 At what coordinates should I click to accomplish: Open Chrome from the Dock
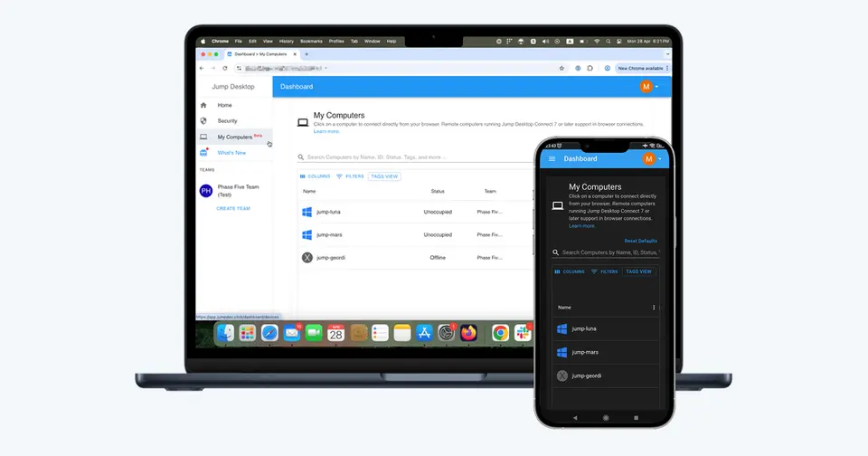(500, 333)
